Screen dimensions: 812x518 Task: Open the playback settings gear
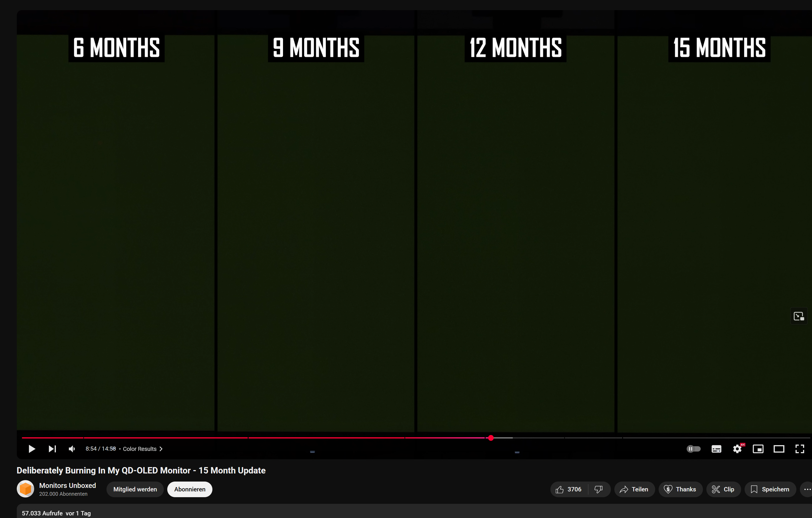pos(737,449)
